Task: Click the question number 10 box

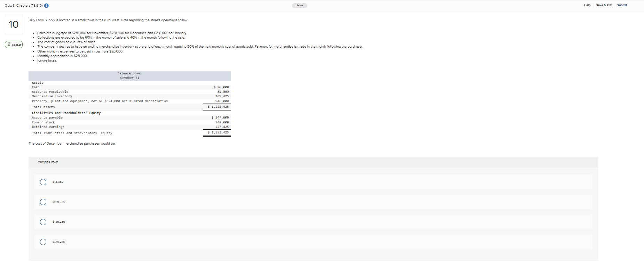Action: tap(14, 24)
